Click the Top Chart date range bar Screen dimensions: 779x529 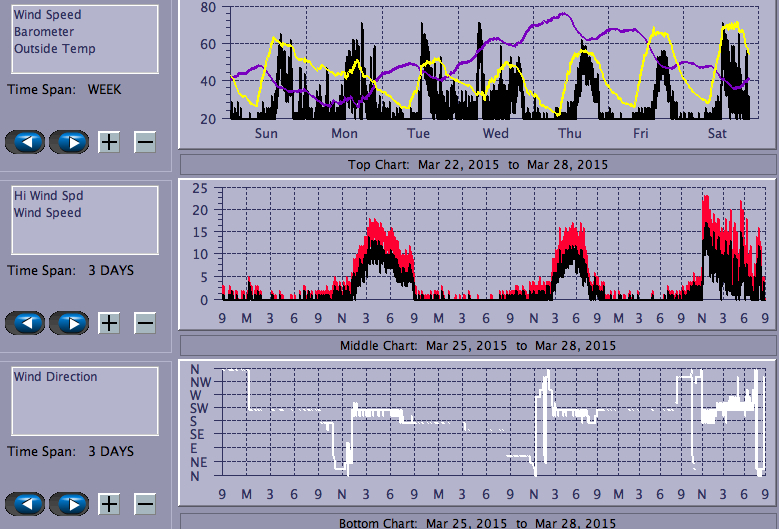(x=477, y=164)
